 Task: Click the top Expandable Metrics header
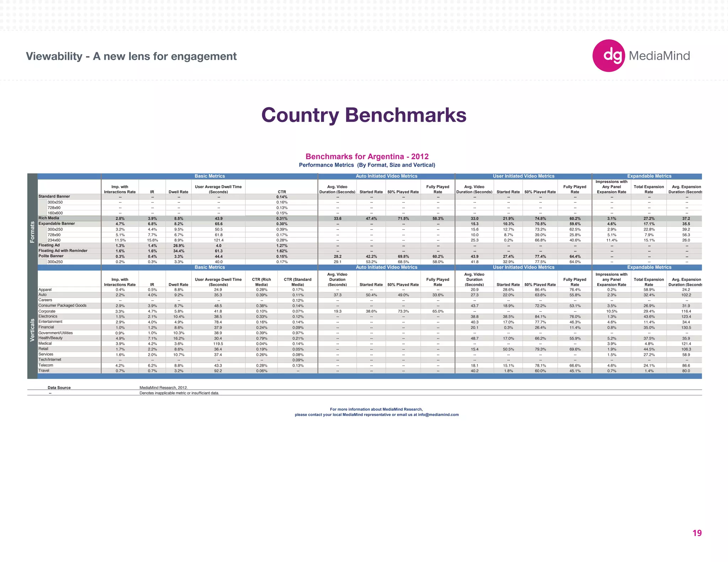(649, 176)
